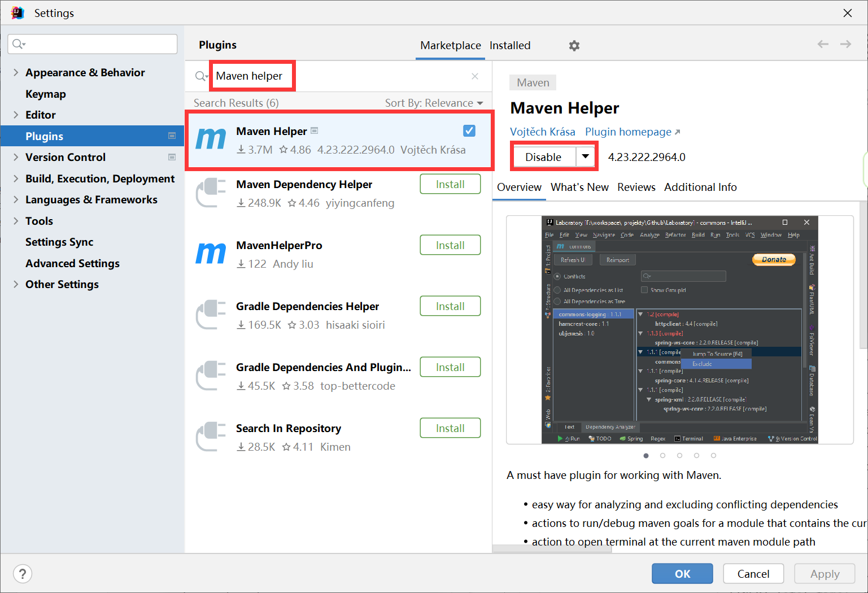Open dropdown arrow next to Disable

pos(586,156)
